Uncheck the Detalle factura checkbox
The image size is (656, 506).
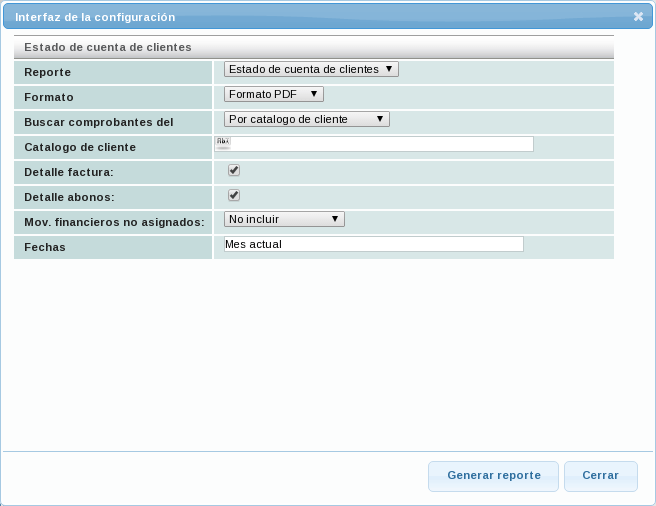point(234,170)
